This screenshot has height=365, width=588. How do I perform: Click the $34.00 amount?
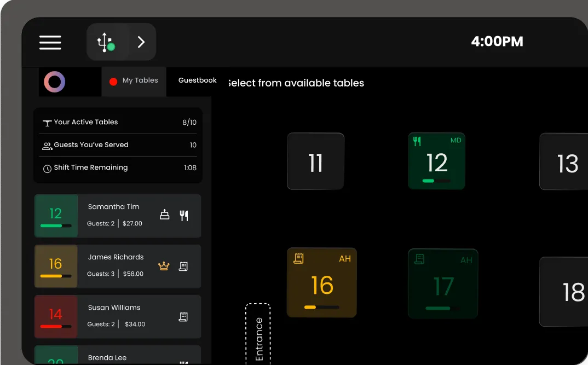click(135, 324)
